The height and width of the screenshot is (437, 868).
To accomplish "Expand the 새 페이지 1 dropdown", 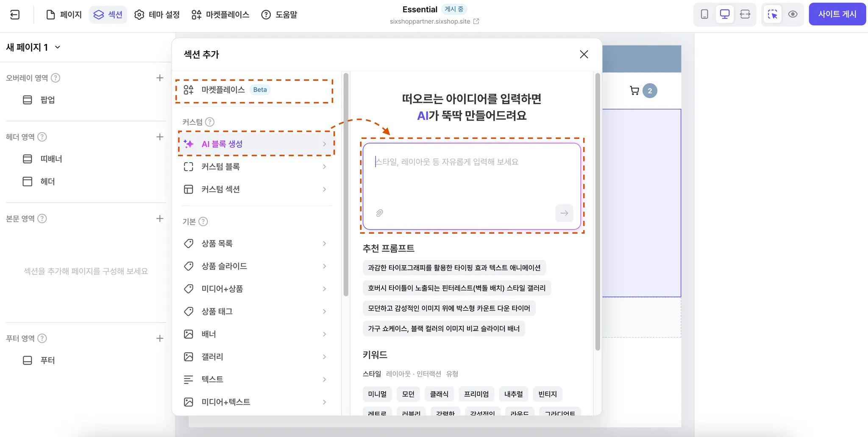I will click(58, 47).
